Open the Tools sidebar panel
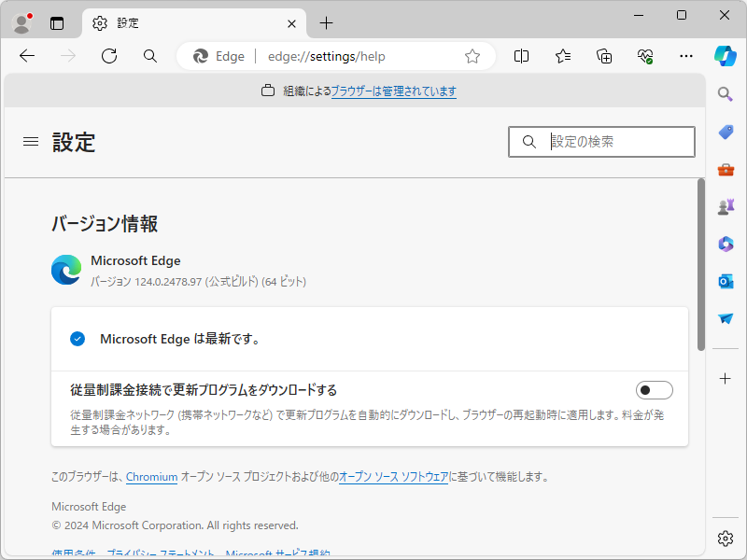This screenshot has width=747, height=560. (x=725, y=169)
